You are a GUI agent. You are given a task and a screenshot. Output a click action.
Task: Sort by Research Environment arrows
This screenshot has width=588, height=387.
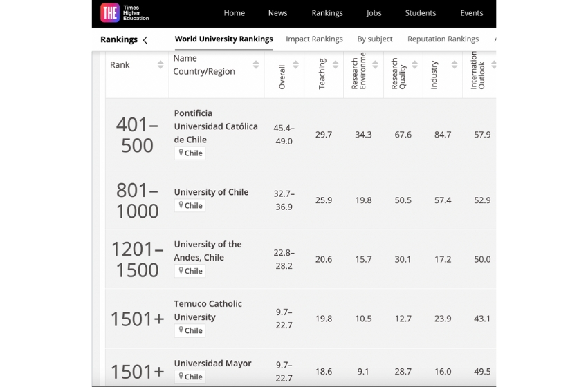coord(376,65)
